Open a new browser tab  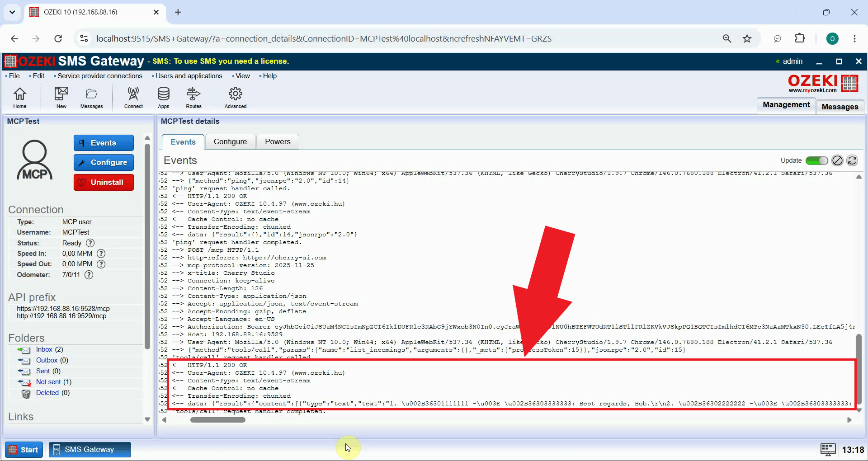tap(178, 12)
